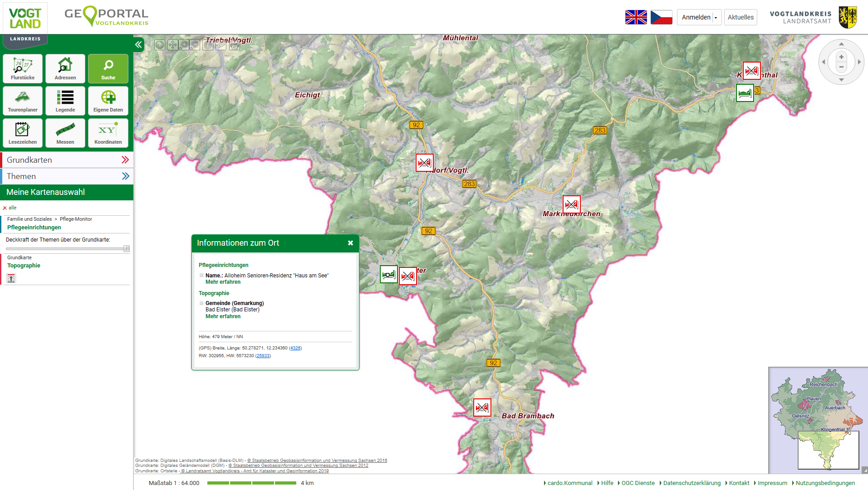The image size is (868, 490).
Task: Open the Aktuelles button
Action: click(x=740, y=17)
